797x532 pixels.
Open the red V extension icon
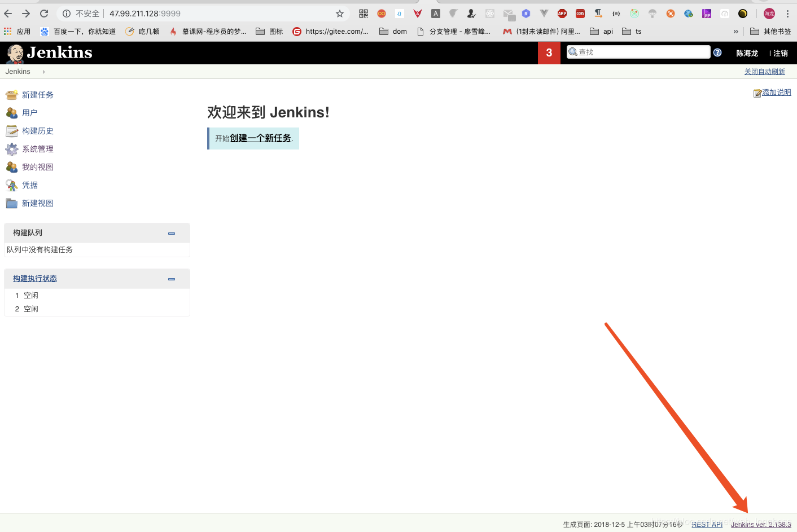coord(418,14)
